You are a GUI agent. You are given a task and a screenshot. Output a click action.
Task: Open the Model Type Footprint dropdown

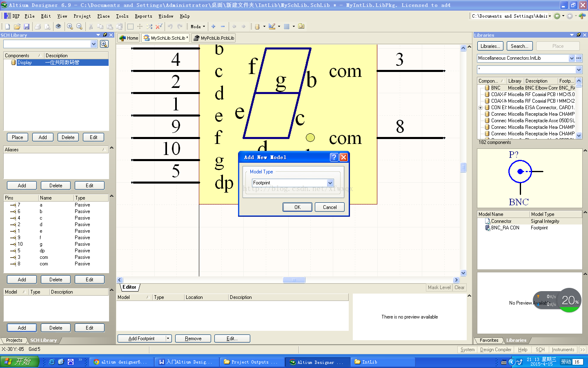(330, 183)
